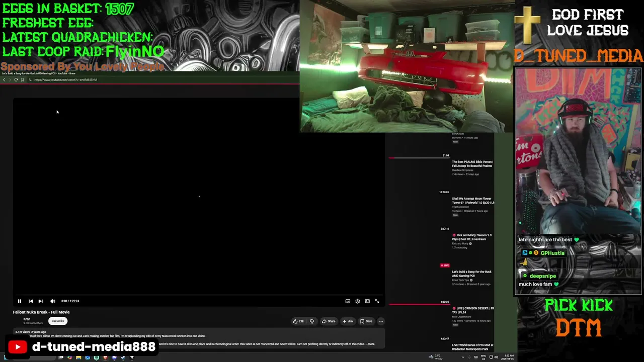Click the '9.57k subscribers' text under Kran
Image resolution: width=644 pixels, height=362 pixels.
click(33, 323)
